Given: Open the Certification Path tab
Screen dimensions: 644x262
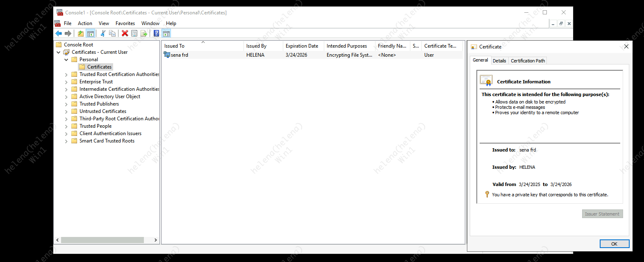Looking at the screenshot, I should [528, 61].
